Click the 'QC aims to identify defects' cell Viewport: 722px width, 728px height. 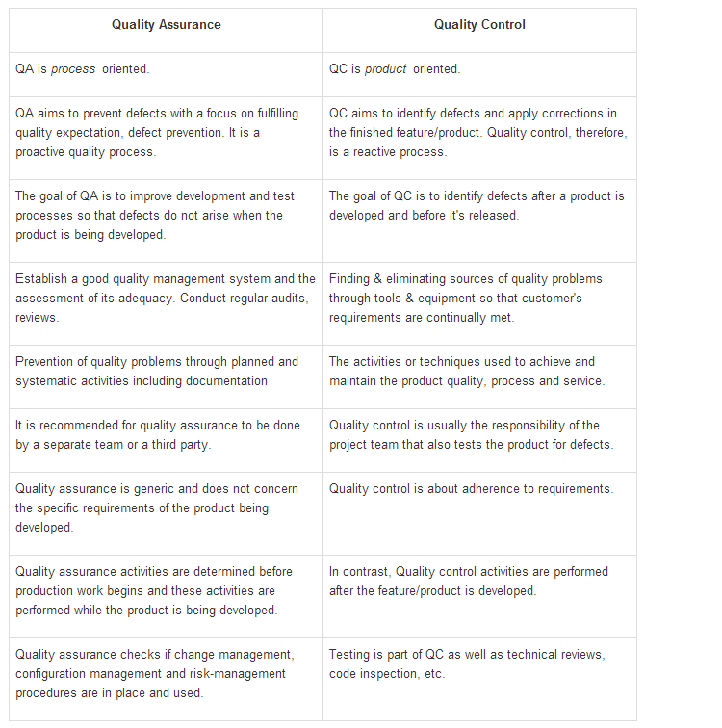coord(479,133)
